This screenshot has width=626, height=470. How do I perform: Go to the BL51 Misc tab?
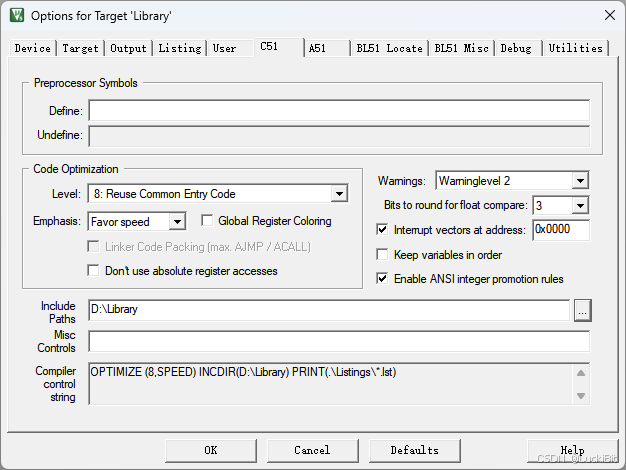[462, 48]
